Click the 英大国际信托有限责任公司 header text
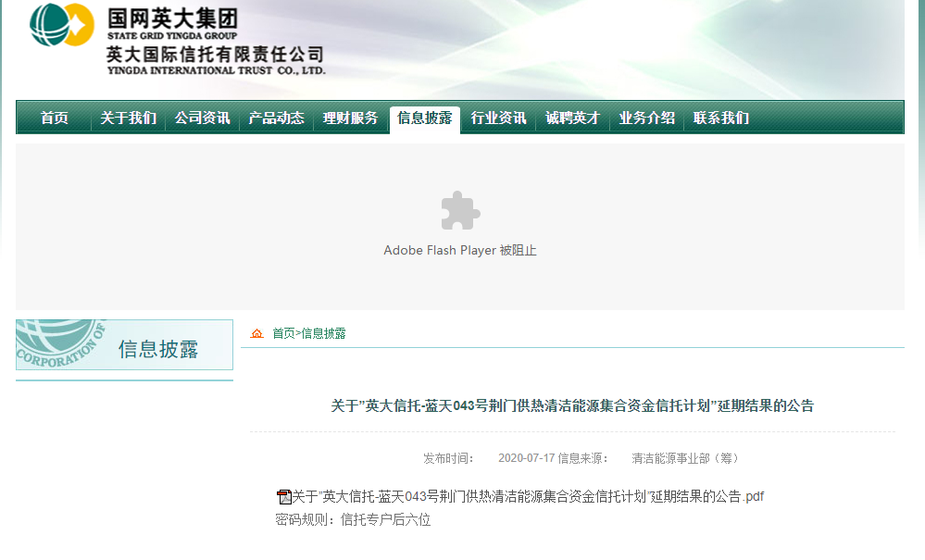This screenshot has height=560, width=925. coord(216,55)
